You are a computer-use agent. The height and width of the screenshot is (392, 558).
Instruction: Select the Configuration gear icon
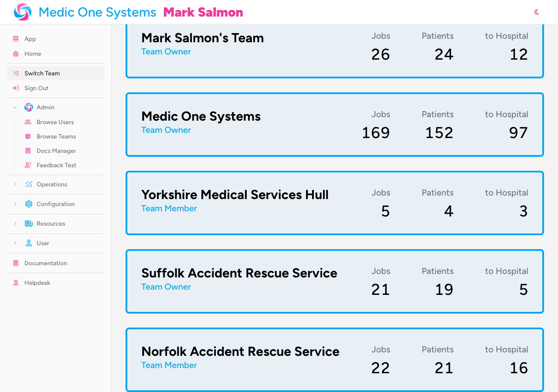[28, 204]
